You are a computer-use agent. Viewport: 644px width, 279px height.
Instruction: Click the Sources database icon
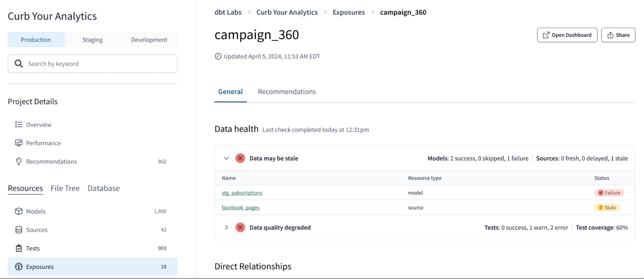click(x=19, y=230)
